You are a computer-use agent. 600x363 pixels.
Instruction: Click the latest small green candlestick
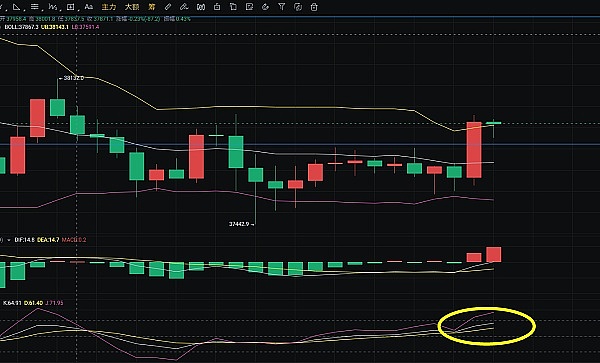click(494, 123)
